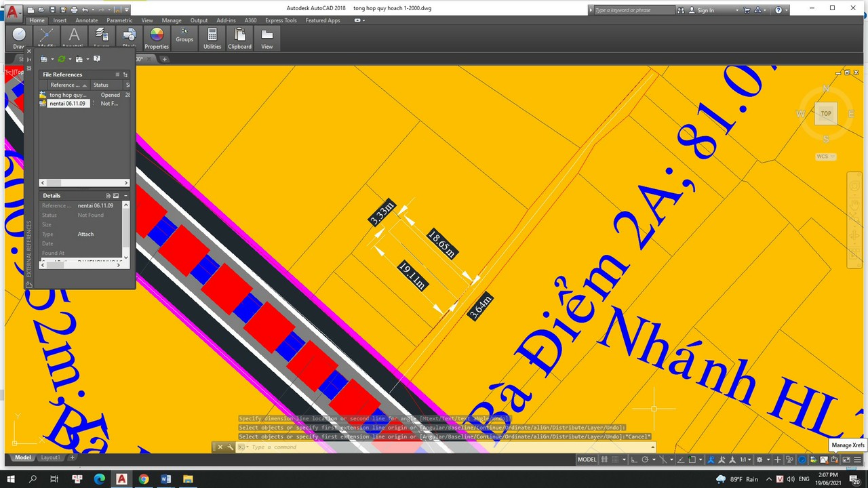
Task: Switch to the Layout1 tab
Action: point(51,457)
